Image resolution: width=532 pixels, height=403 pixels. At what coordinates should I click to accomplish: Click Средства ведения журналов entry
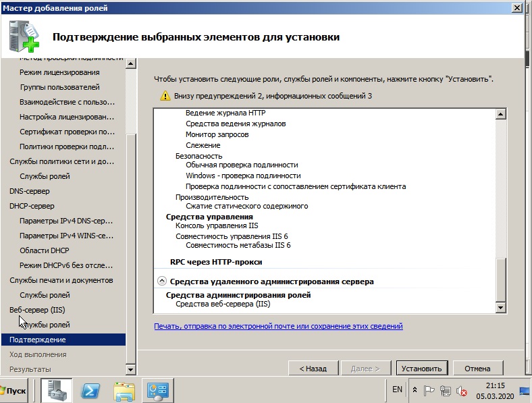[x=236, y=124]
